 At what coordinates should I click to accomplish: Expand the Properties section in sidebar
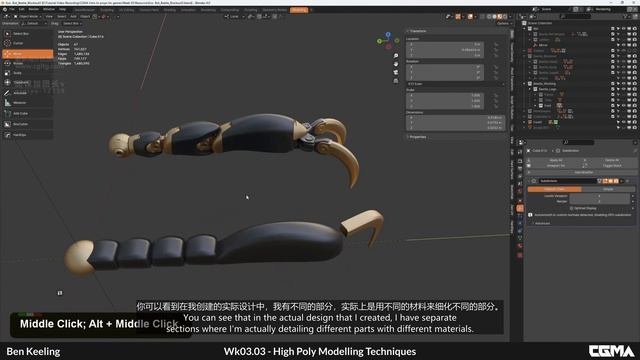coord(416,137)
